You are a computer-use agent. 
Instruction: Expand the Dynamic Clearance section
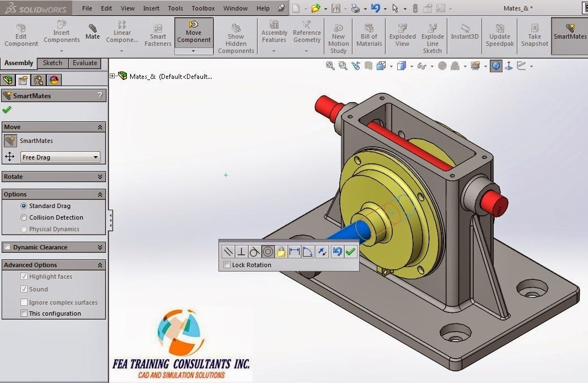tap(100, 247)
